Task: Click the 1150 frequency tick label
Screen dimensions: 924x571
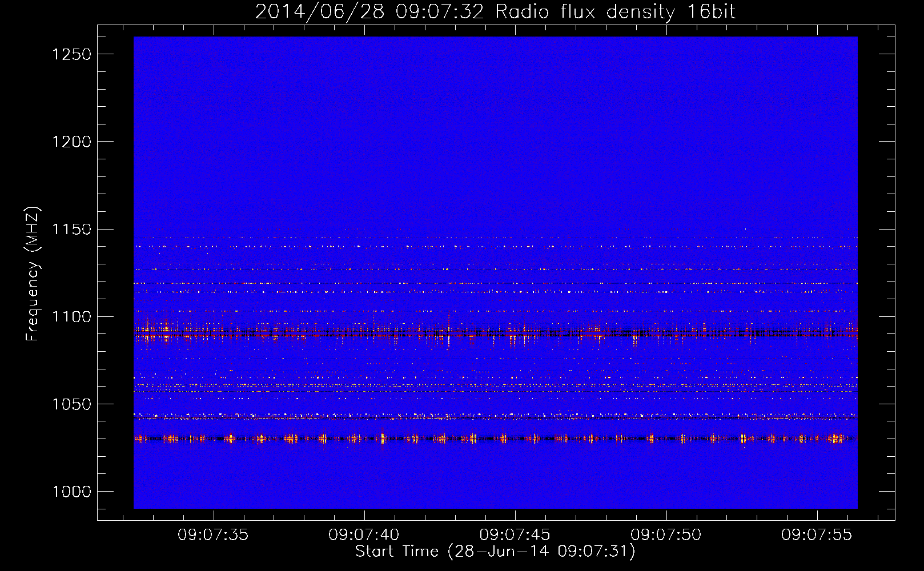Action: (x=71, y=230)
